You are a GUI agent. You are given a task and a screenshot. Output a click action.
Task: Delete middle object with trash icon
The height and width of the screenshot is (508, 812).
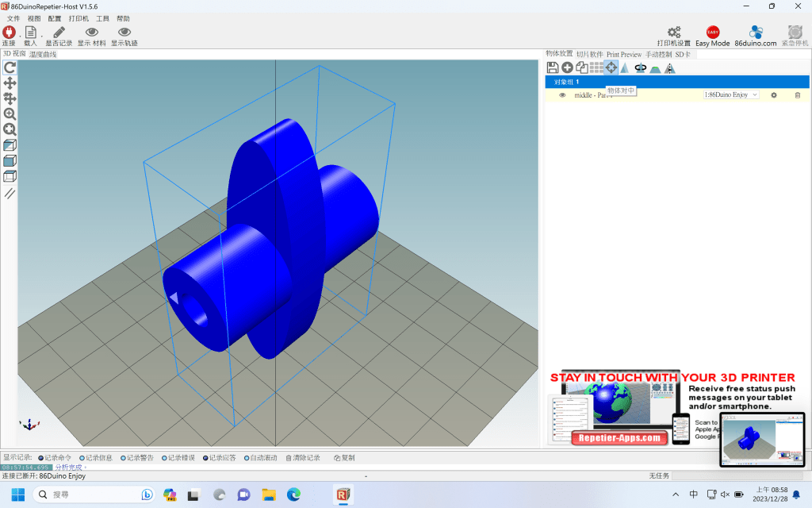point(798,95)
